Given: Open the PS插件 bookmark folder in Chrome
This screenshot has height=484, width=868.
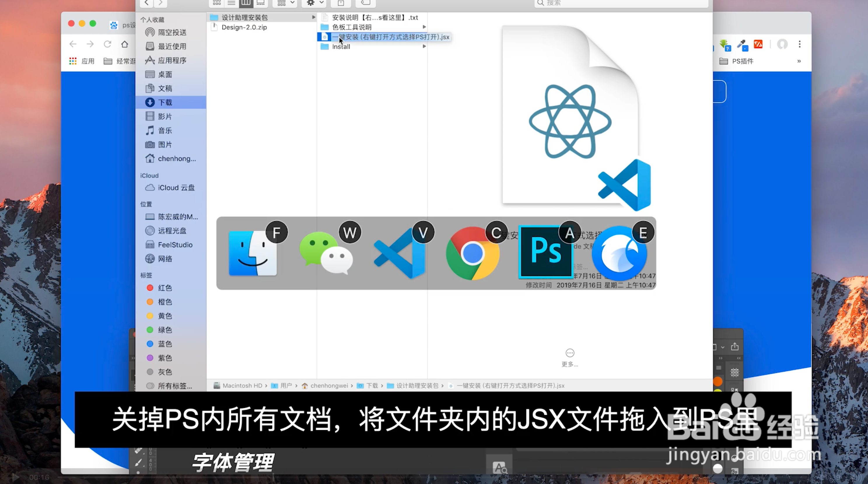Looking at the screenshot, I should pos(736,61).
